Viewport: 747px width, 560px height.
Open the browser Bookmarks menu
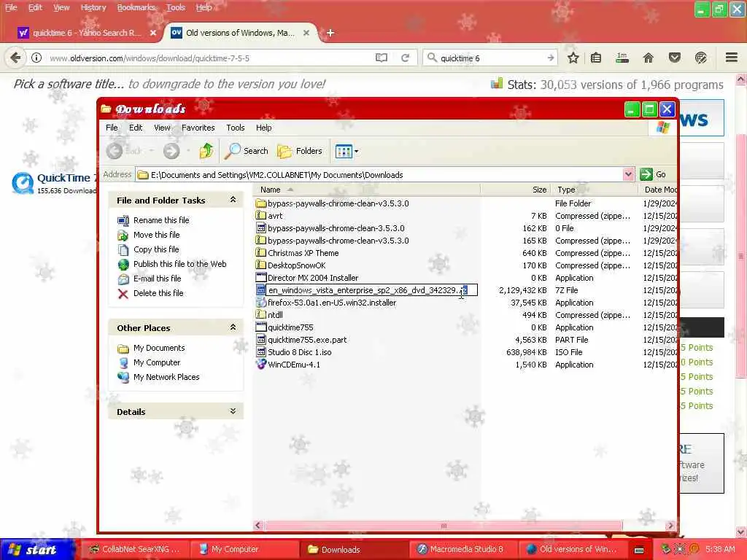(x=136, y=7)
